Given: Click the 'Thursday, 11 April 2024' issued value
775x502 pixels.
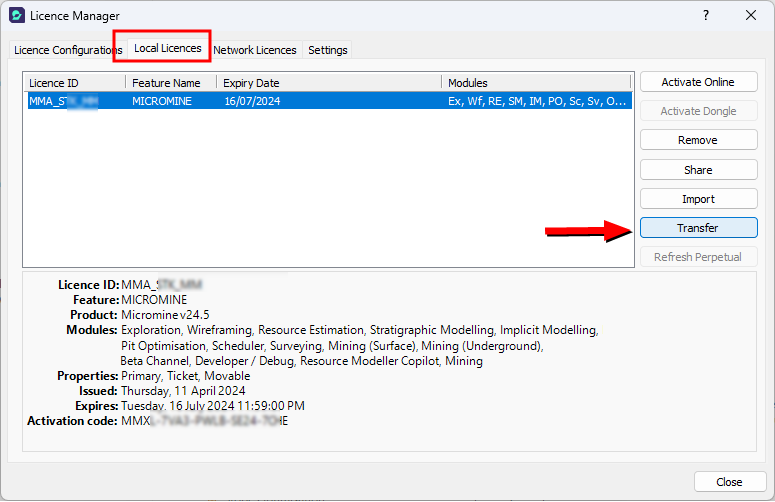Looking at the screenshot, I should coord(183,391).
